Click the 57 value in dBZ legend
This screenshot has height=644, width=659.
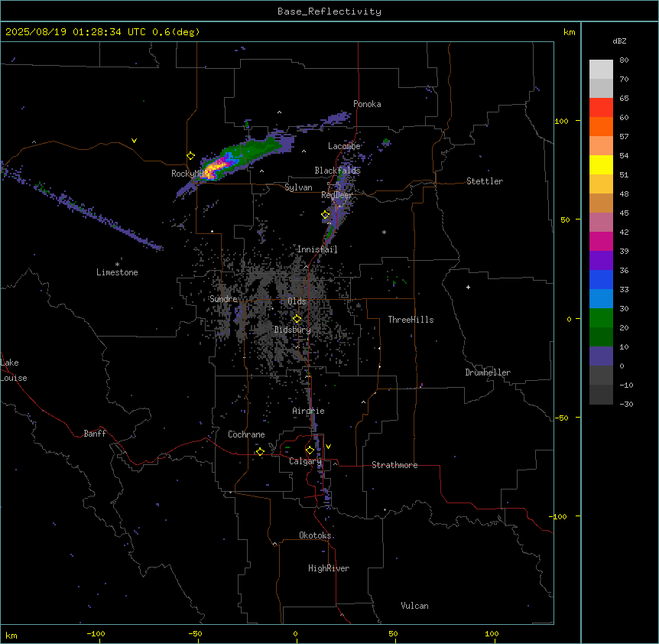(x=624, y=137)
